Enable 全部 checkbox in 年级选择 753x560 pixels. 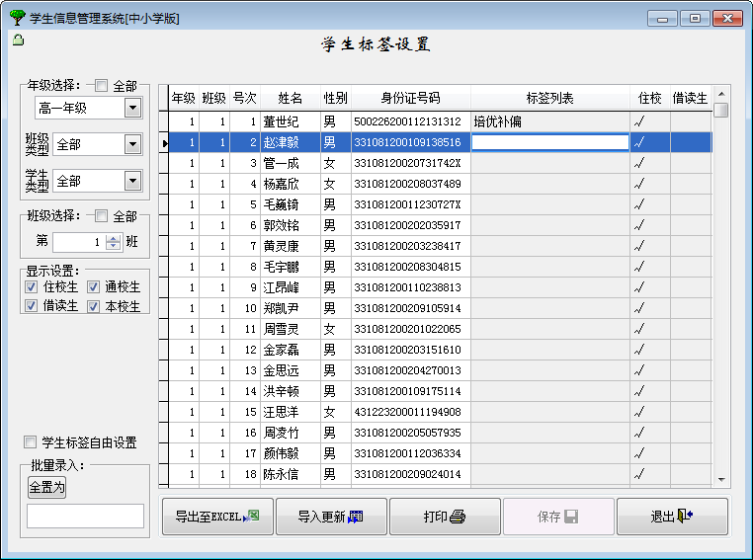pyautogui.click(x=102, y=86)
